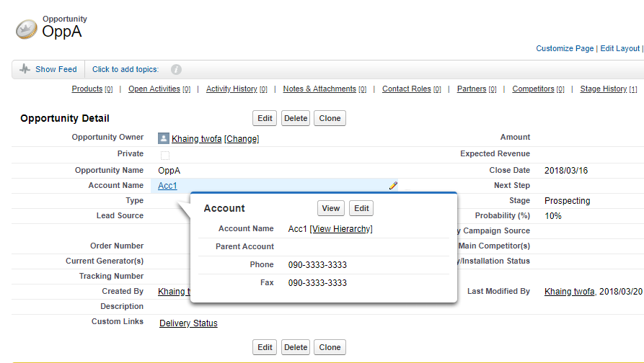
Task: Click the pencil edit icon beside Acc1
Action: point(393,186)
